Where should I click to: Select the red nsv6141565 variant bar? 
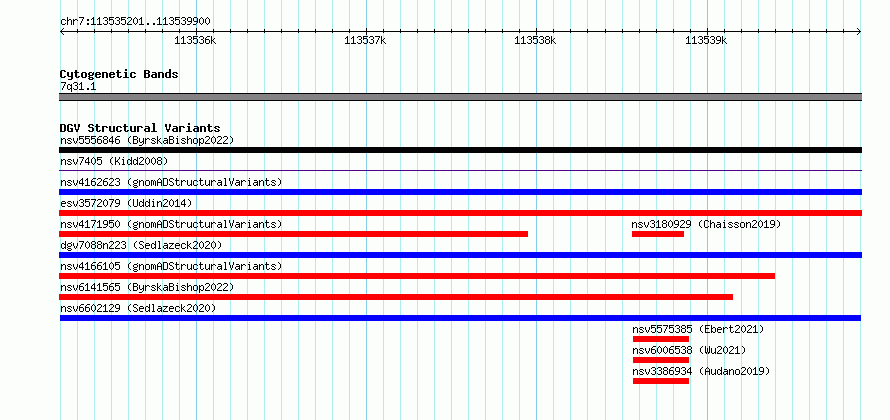coord(396,297)
